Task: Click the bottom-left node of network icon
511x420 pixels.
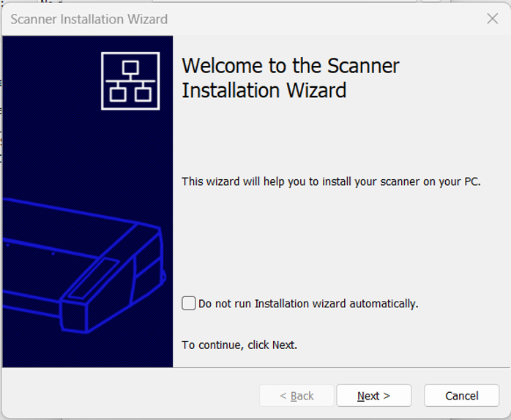Action: [118, 93]
